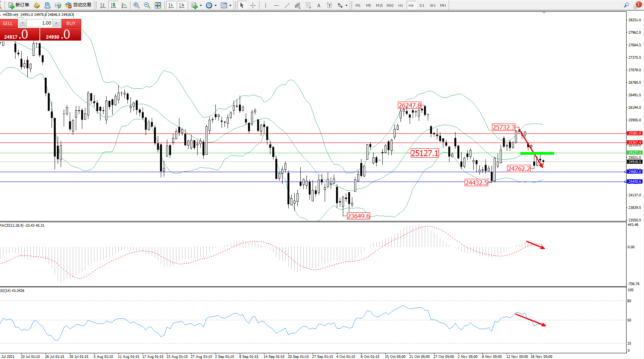This screenshot has height=359, width=644.
Task: Click the green 25127.1 price level marker
Action: [x=635, y=153]
